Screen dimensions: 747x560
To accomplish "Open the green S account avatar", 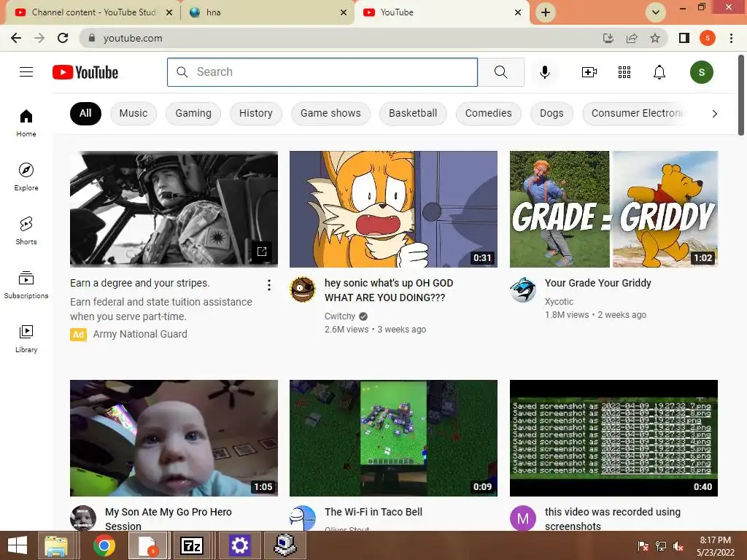I will pyautogui.click(x=701, y=72).
